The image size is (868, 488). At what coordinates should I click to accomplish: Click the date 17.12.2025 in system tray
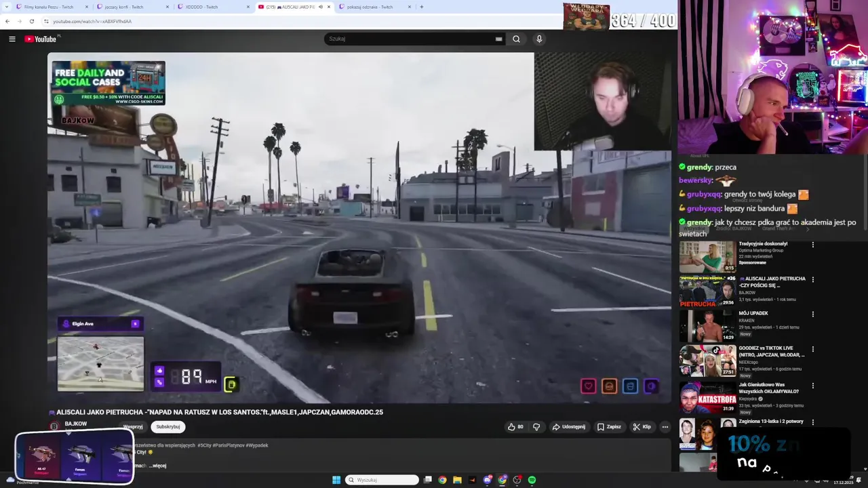pos(843,483)
